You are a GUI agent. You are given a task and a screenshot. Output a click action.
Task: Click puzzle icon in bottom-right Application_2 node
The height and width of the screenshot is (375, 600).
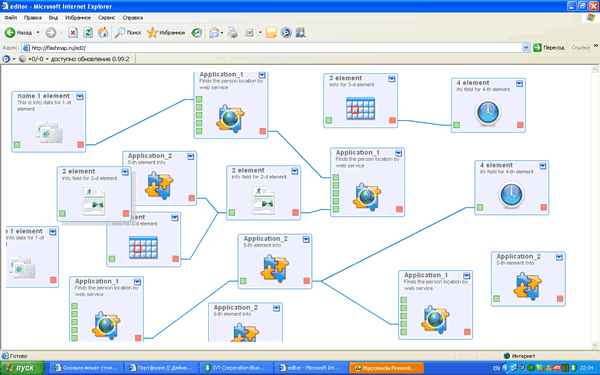528,285
